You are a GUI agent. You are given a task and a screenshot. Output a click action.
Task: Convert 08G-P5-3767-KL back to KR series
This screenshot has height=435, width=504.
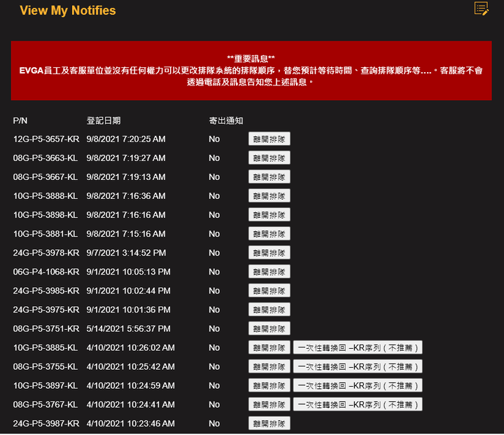point(358,405)
